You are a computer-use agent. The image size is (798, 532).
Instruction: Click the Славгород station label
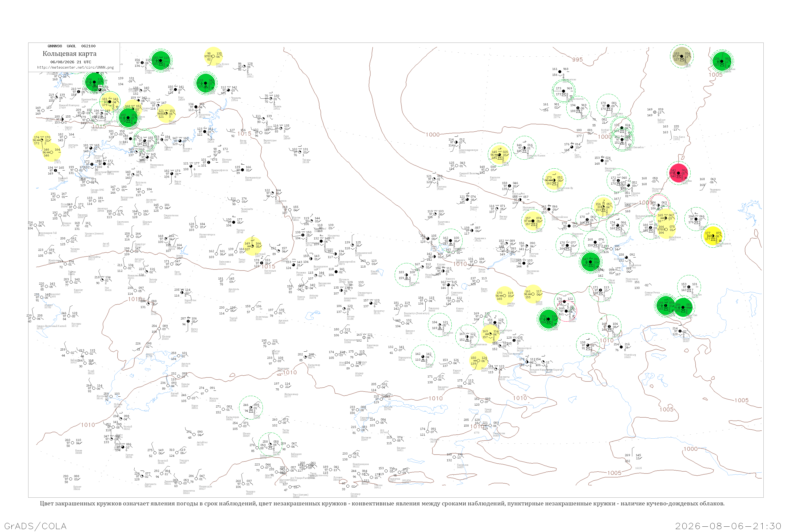(x=457, y=293)
